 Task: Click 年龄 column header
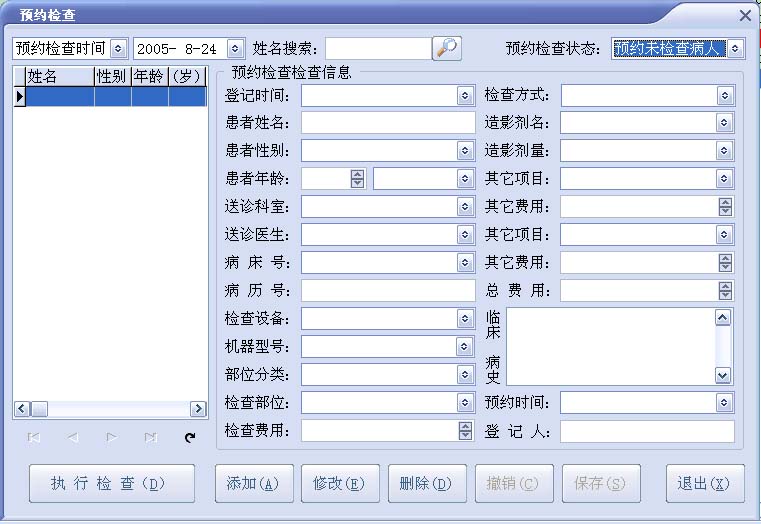pyautogui.click(x=150, y=77)
